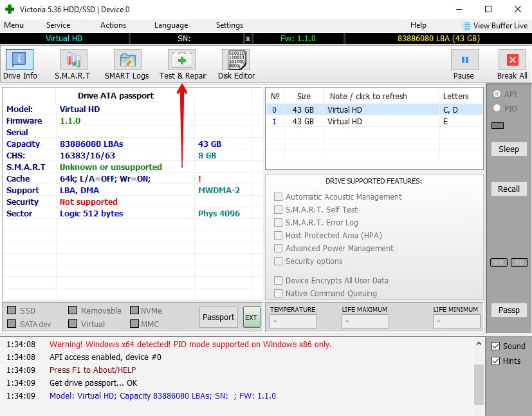Screen dimensions: 532x416
Task: Open the Language menu
Action: (x=171, y=25)
